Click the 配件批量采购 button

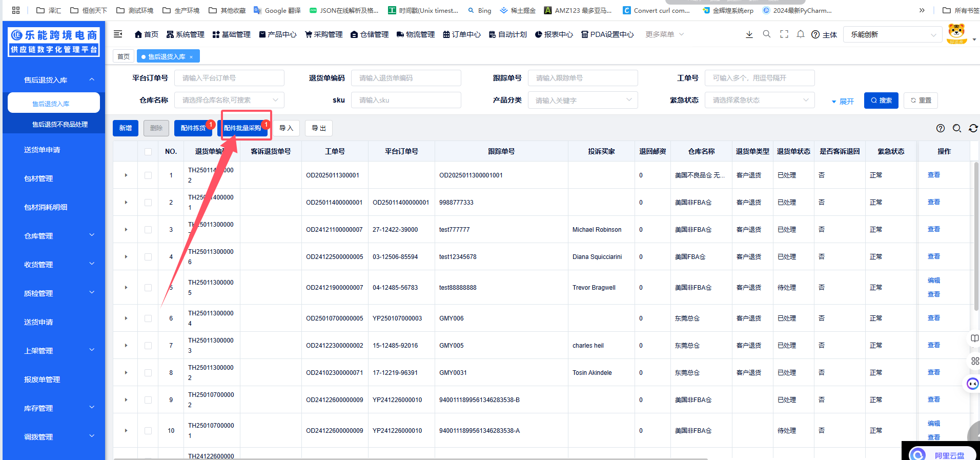(x=242, y=128)
